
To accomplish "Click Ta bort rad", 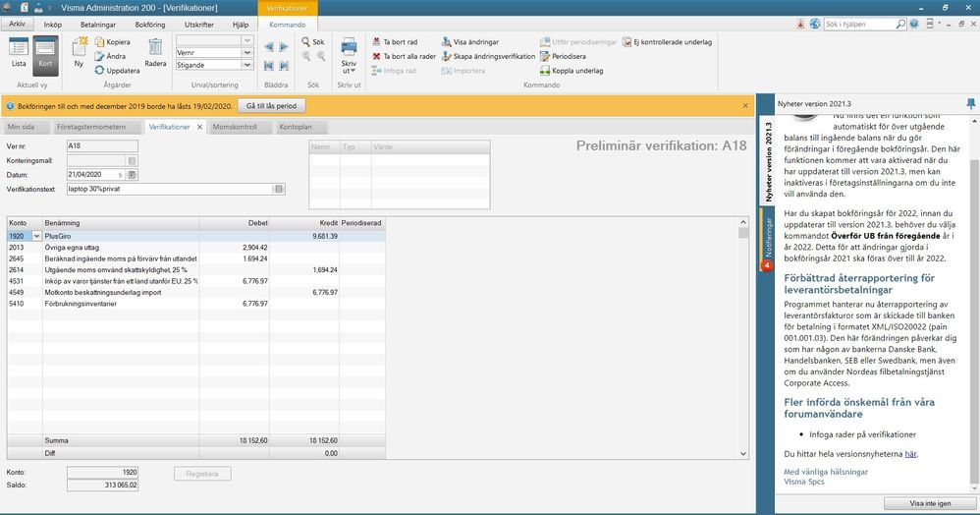I will 395,42.
